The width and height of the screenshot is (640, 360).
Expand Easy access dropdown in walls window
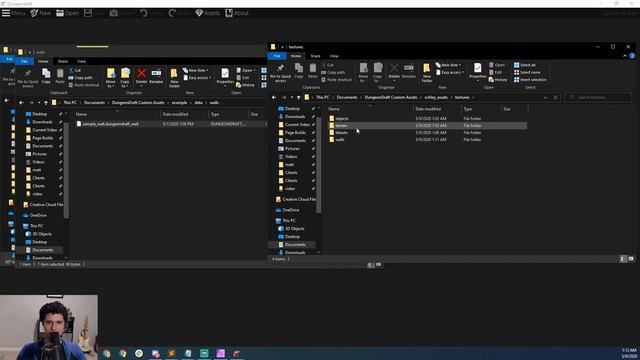coord(198,78)
